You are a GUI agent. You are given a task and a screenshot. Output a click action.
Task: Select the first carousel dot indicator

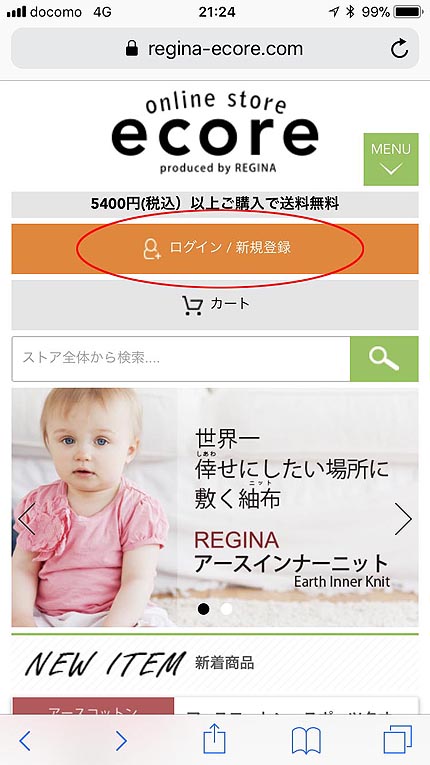[204, 608]
